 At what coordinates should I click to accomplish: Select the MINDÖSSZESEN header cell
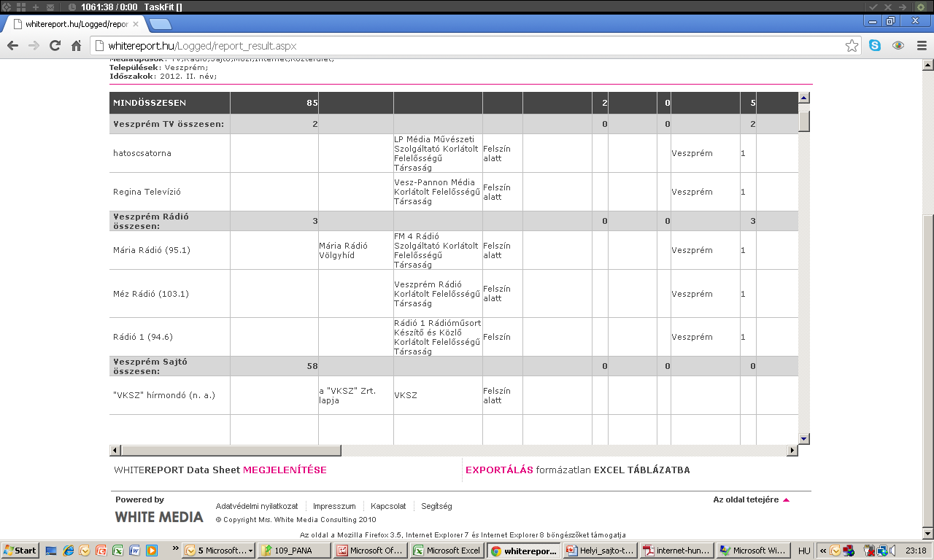point(170,103)
